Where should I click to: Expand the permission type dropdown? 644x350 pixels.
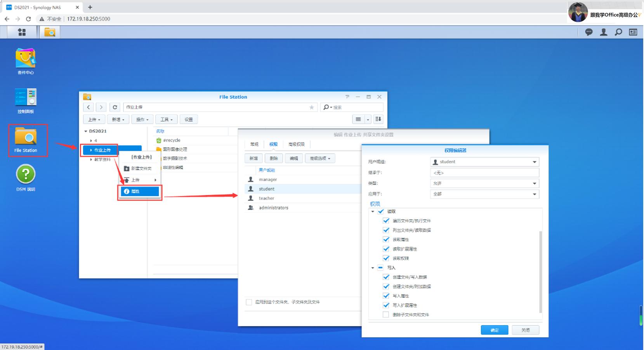(x=484, y=183)
